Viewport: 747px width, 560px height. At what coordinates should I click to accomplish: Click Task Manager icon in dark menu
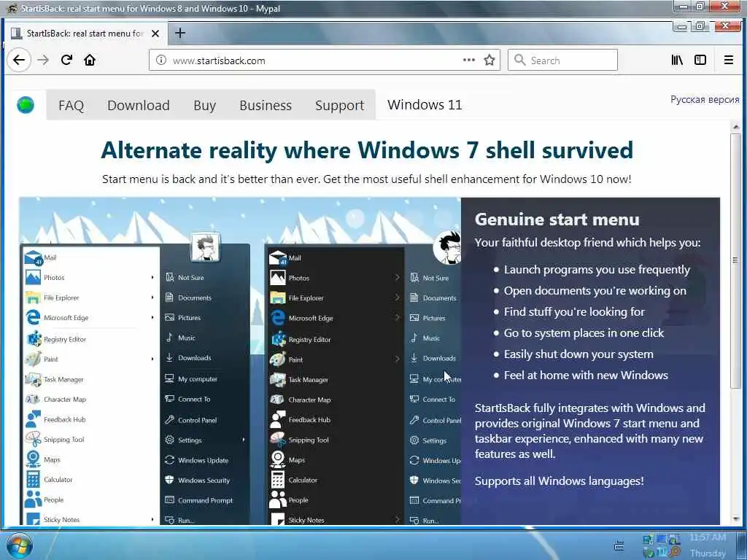(x=278, y=379)
